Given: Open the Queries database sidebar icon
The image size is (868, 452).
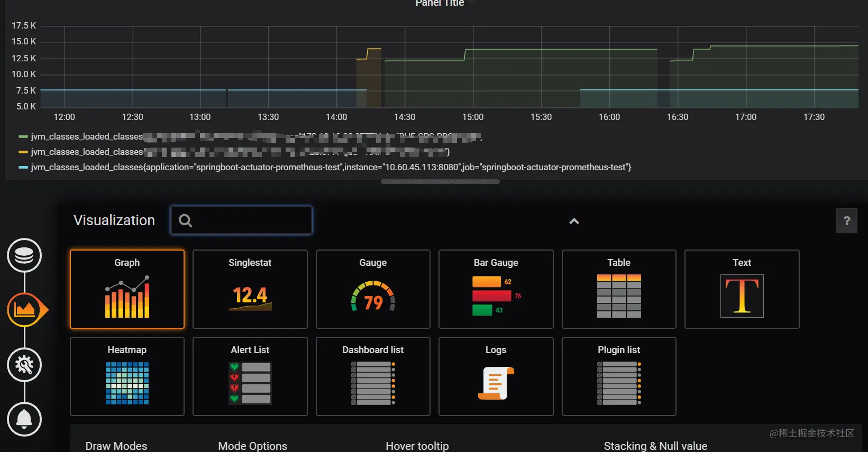Looking at the screenshot, I should click(24, 255).
